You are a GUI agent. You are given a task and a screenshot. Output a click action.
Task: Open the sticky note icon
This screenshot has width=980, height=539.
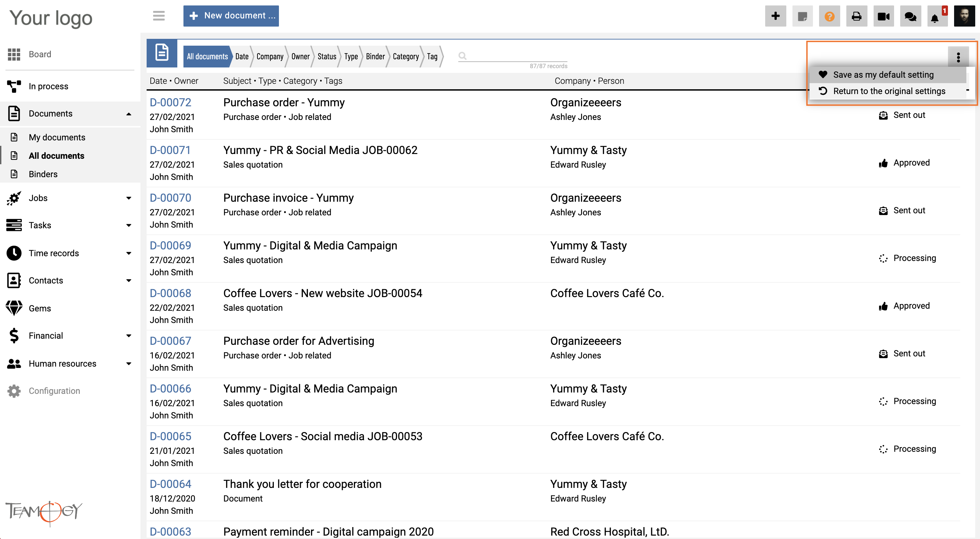click(802, 16)
